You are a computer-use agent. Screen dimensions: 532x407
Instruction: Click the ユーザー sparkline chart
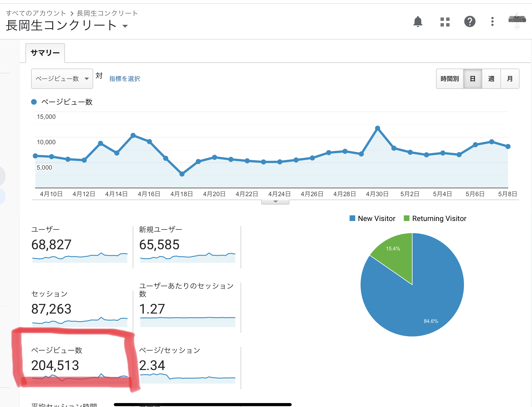(80, 258)
